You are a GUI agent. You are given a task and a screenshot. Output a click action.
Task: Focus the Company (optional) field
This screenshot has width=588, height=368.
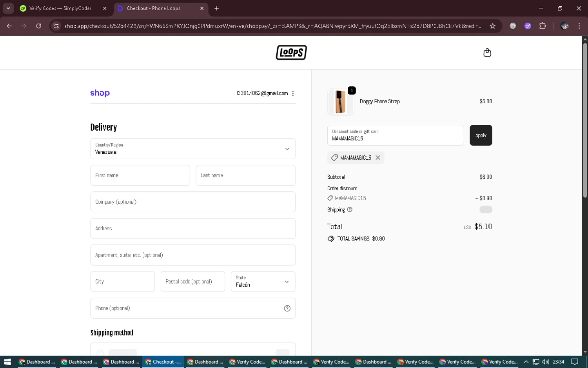point(193,202)
